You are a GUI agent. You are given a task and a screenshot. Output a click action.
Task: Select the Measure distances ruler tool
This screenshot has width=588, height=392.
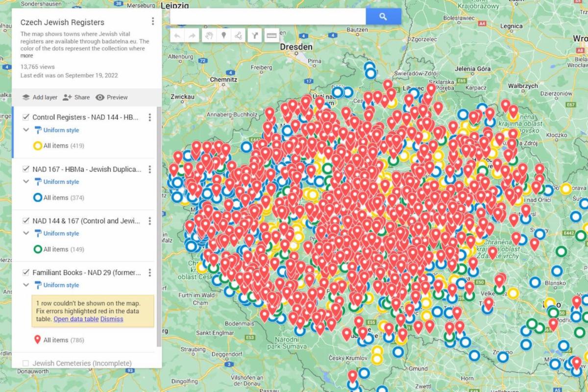(x=271, y=35)
